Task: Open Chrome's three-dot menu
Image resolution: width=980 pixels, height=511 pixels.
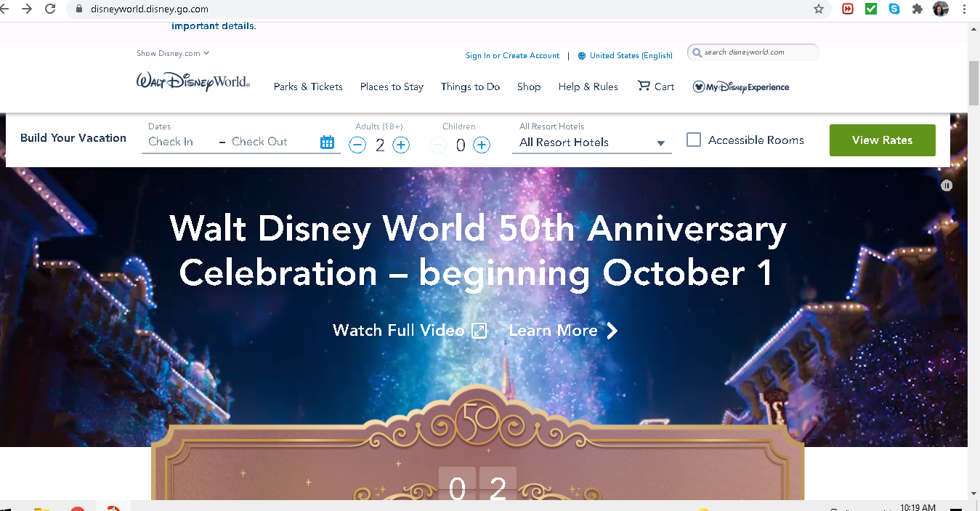Action: point(965,9)
